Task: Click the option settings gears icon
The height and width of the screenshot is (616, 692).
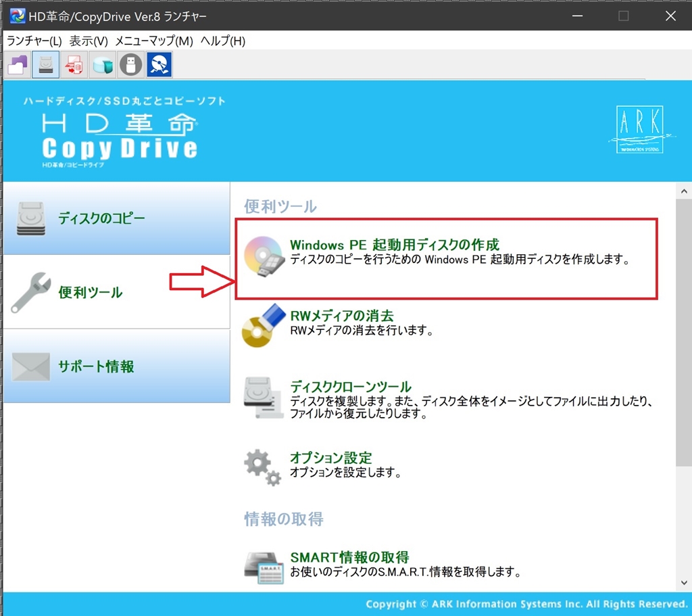Action: (263, 468)
